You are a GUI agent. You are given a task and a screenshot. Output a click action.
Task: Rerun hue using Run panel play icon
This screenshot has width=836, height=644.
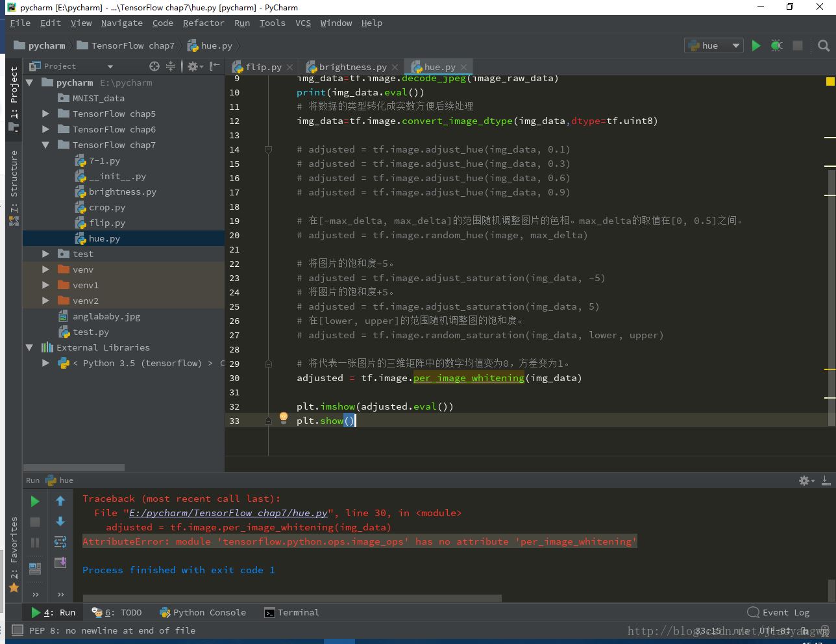[x=35, y=501]
